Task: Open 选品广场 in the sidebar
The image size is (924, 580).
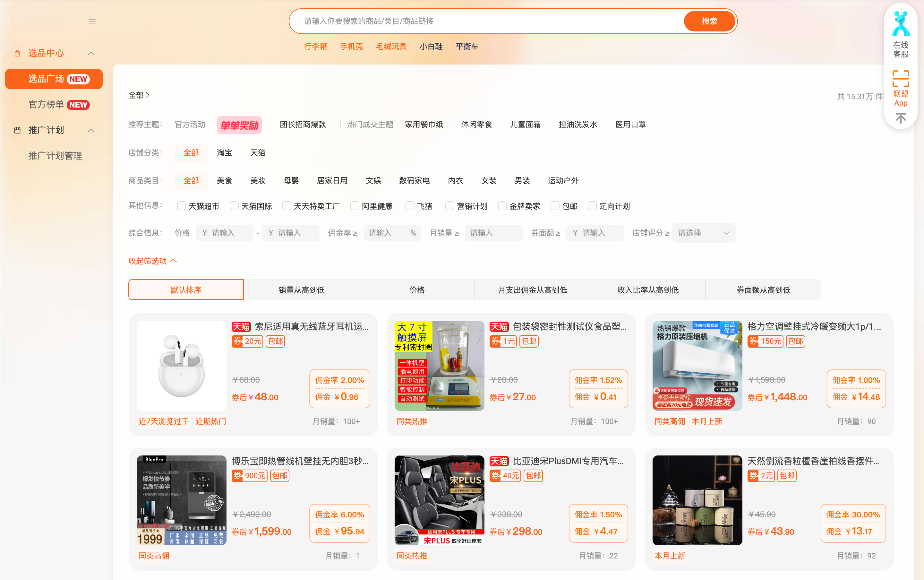Action: 54,79
